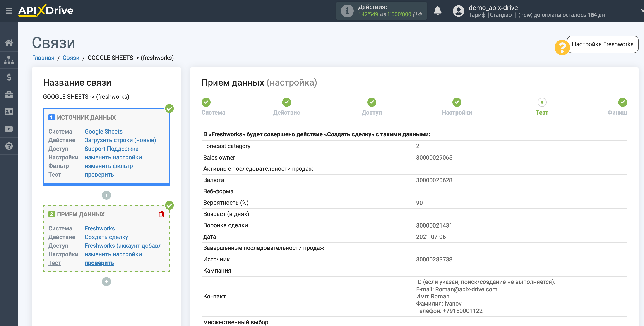This screenshot has width=644, height=326.
Task: Select Завершенные последовательности продаж row
Action: pyautogui.click(x=414, y=248)
